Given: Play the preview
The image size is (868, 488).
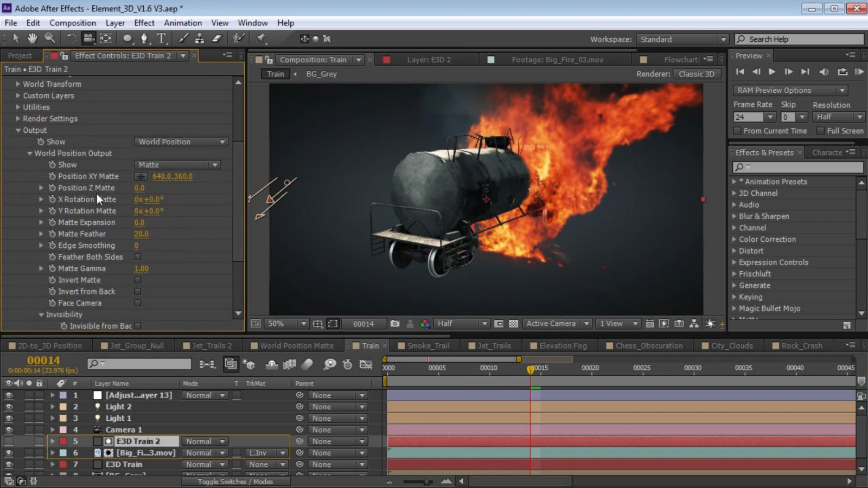Looking at the screenshot, I should [772, 72].
